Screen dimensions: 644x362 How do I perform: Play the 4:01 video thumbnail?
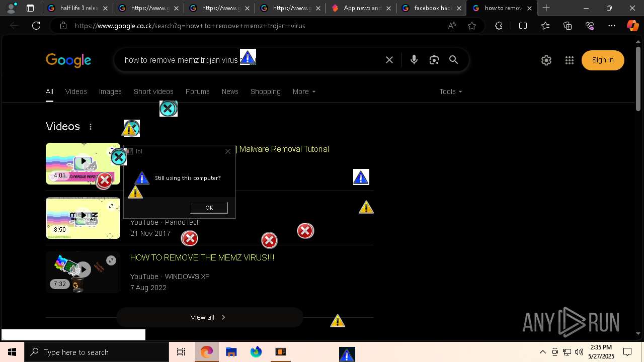(x=83, y=163)
